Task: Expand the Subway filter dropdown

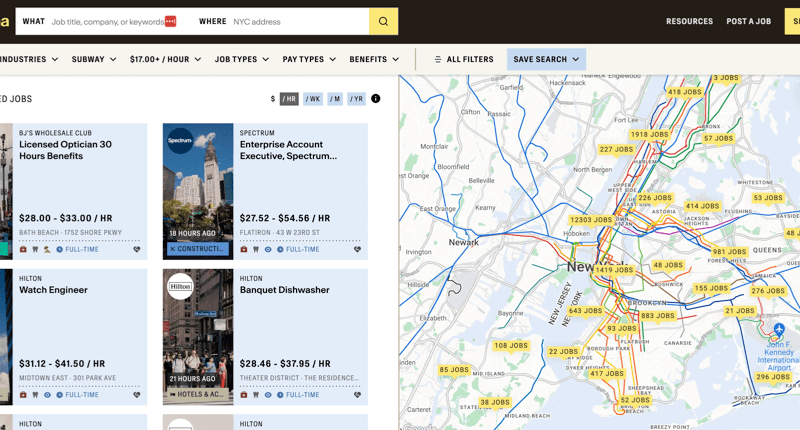Action: (94, 60)
